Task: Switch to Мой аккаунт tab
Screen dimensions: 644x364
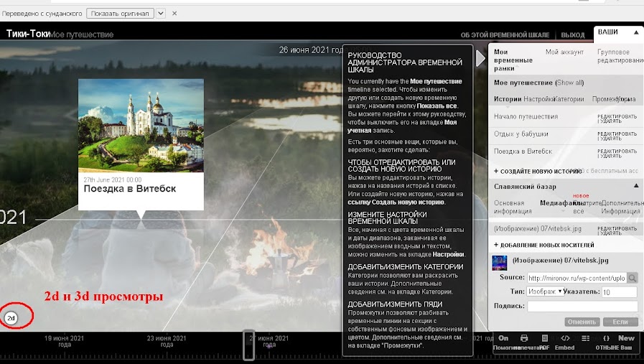Action: pos(564,52)
